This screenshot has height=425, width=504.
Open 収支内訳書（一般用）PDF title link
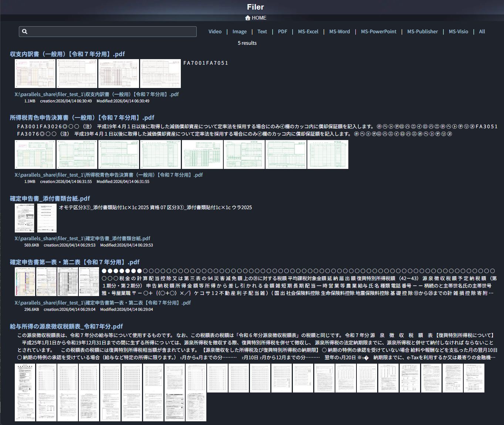click(x=67, y=54)
